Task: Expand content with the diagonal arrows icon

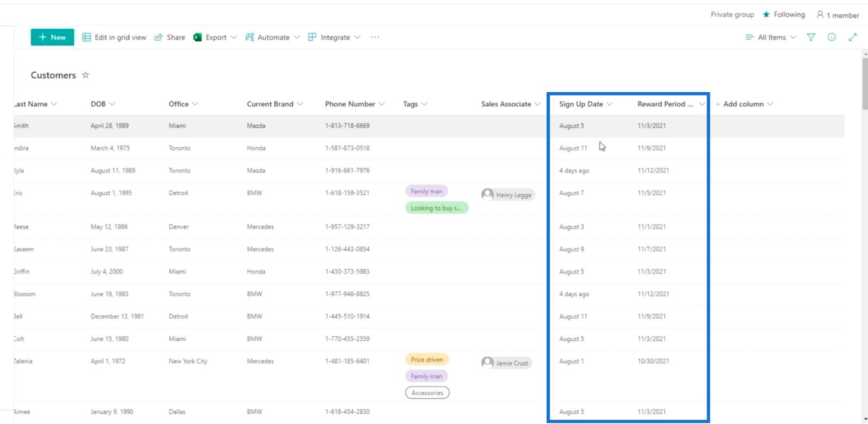Action: point(853,37)
